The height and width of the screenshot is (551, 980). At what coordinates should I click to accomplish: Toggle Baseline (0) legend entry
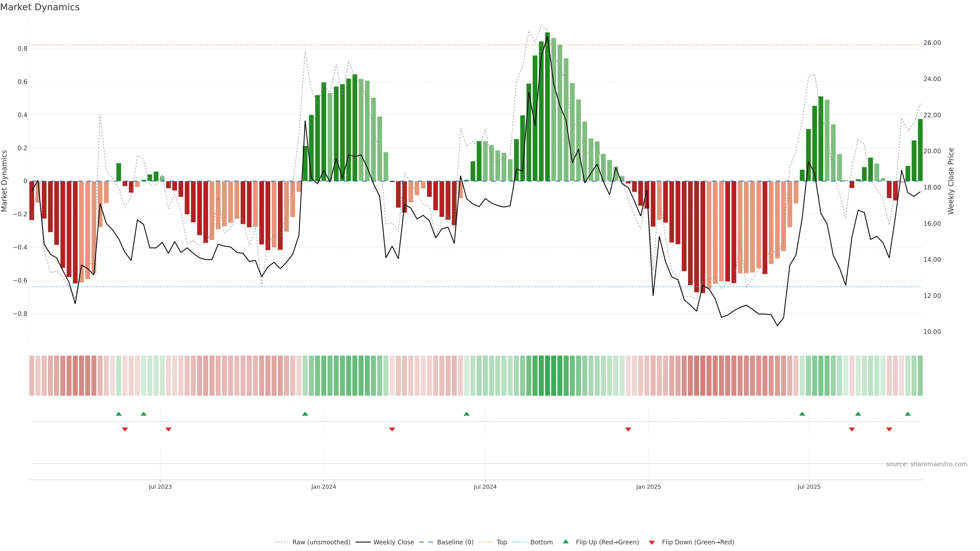tap(455, 542)
